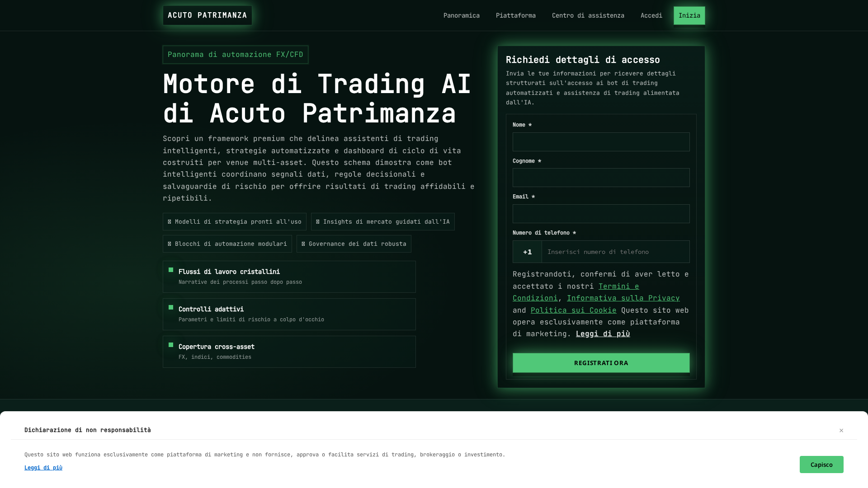Open Leggi di più in disclaimer banner
This screenshot has width=868, height=488.
[x=43, y=468]
